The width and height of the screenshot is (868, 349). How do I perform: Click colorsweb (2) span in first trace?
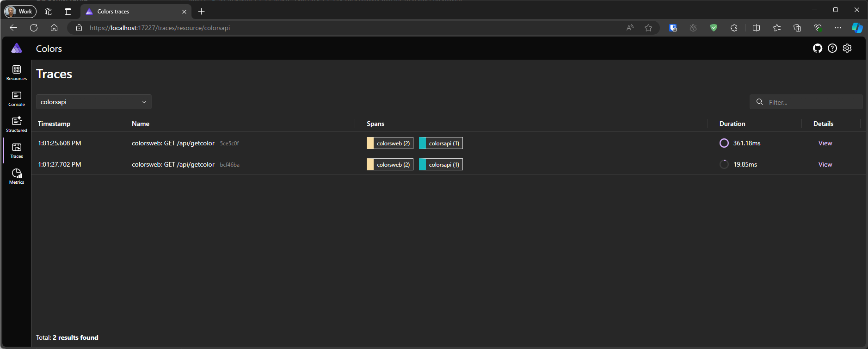point(390,143)
